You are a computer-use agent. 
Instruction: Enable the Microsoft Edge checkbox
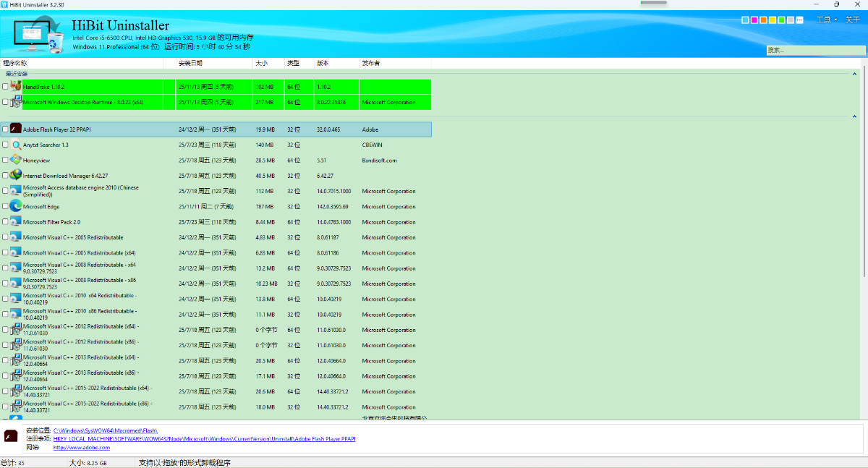click(x=6, y=206)
